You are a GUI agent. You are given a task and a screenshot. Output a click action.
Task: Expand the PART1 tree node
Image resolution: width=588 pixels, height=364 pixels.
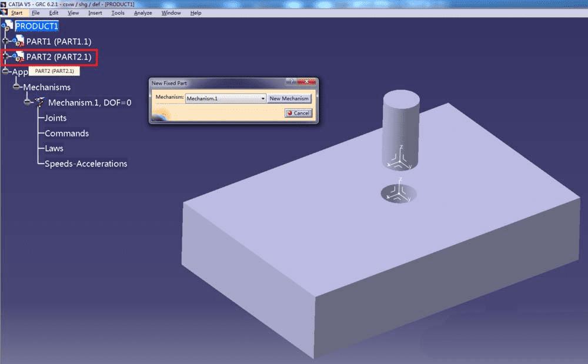coord(5,41)
